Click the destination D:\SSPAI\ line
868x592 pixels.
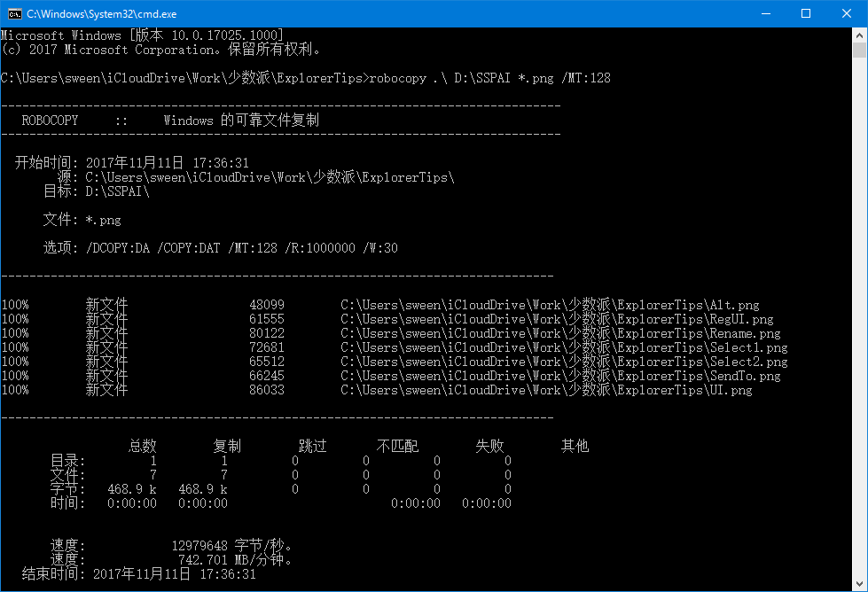point(97,191)
